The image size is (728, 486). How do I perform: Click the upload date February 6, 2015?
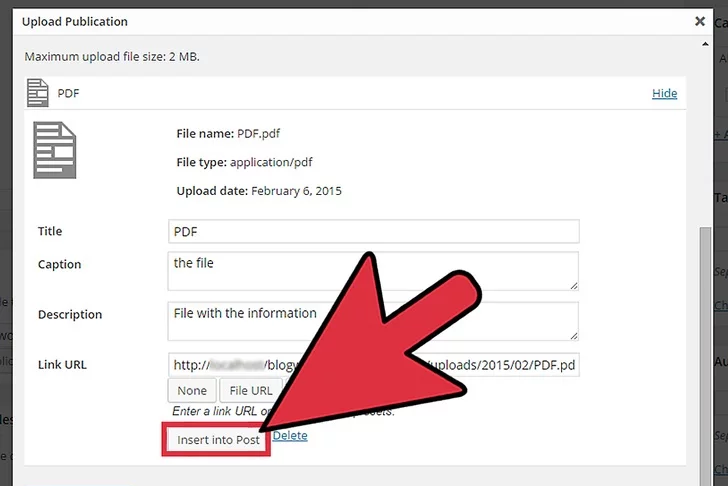pos(296,190)
